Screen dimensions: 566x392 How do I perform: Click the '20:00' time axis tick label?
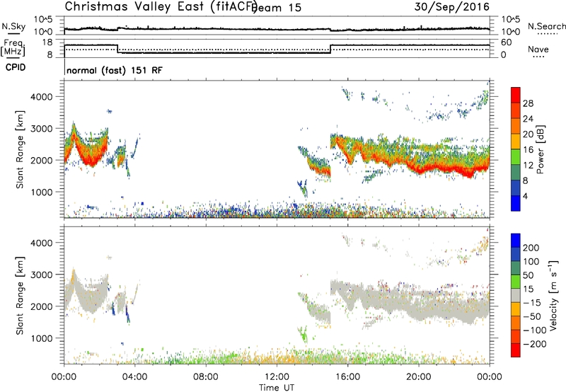click(x=418, y=377)
